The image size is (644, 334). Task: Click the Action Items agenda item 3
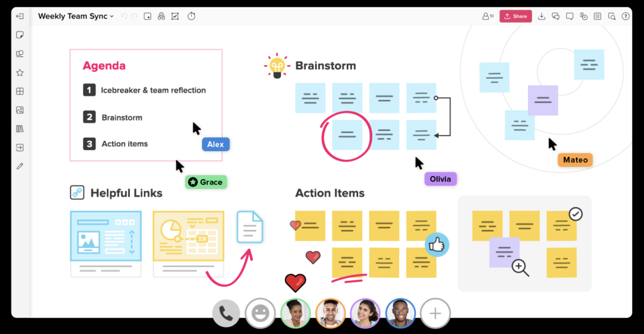(123, 144)
